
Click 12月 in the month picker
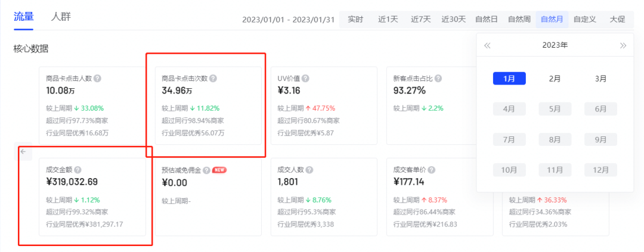601,170
